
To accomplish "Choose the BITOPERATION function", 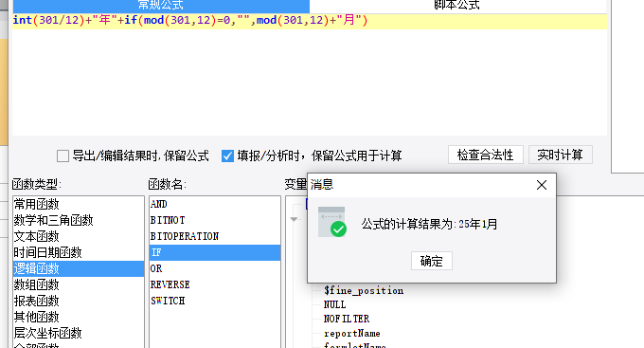I will click(x=215, y=236).
